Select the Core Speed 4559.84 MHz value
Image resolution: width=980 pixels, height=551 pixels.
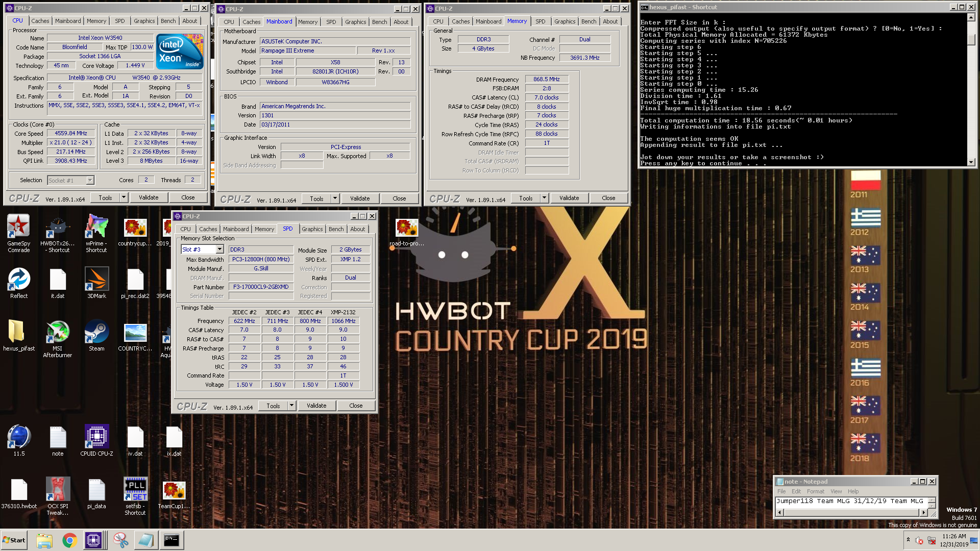71,133
